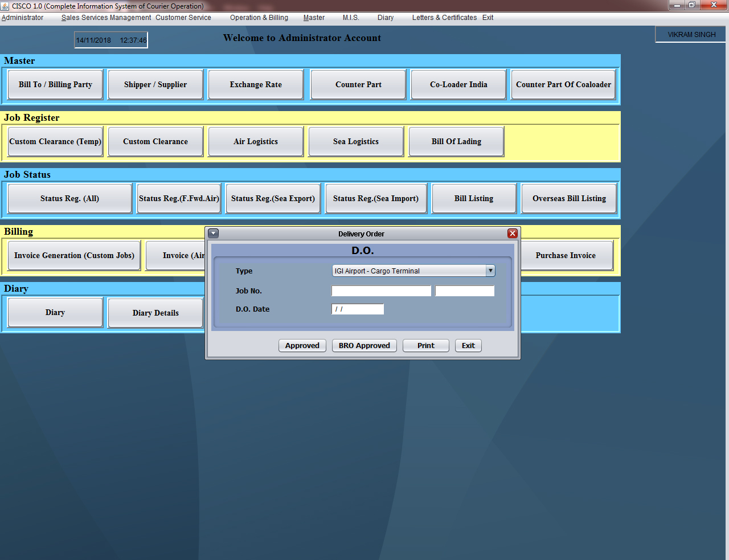Click Exit in Delivery Order dialog
The height and width of the screenshot is (560, 729).
[x=468, y=345]
